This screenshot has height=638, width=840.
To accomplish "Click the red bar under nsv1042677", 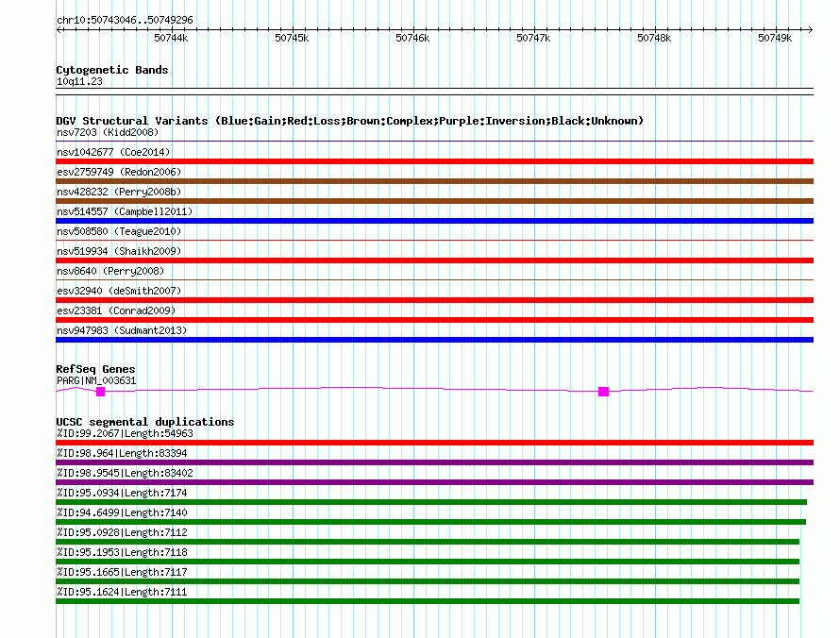I will pyautogui.click(x=434, y=161).
